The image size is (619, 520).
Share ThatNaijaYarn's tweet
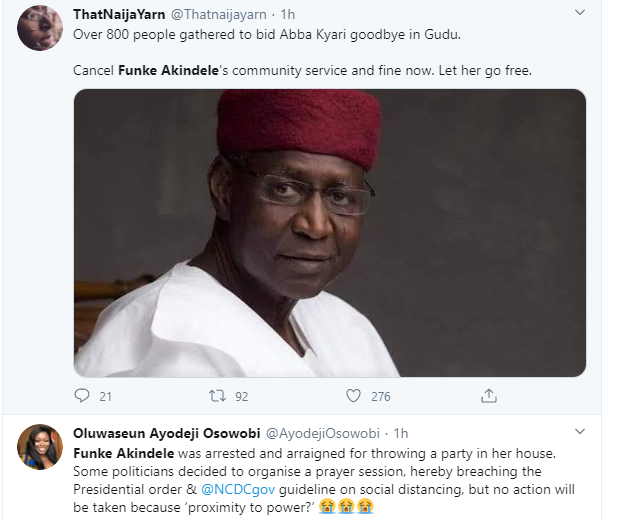tap(489, 396)
